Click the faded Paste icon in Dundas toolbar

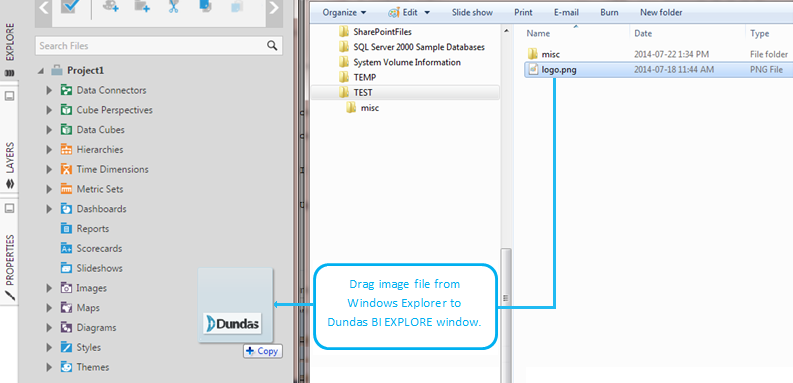coord(237,7)
